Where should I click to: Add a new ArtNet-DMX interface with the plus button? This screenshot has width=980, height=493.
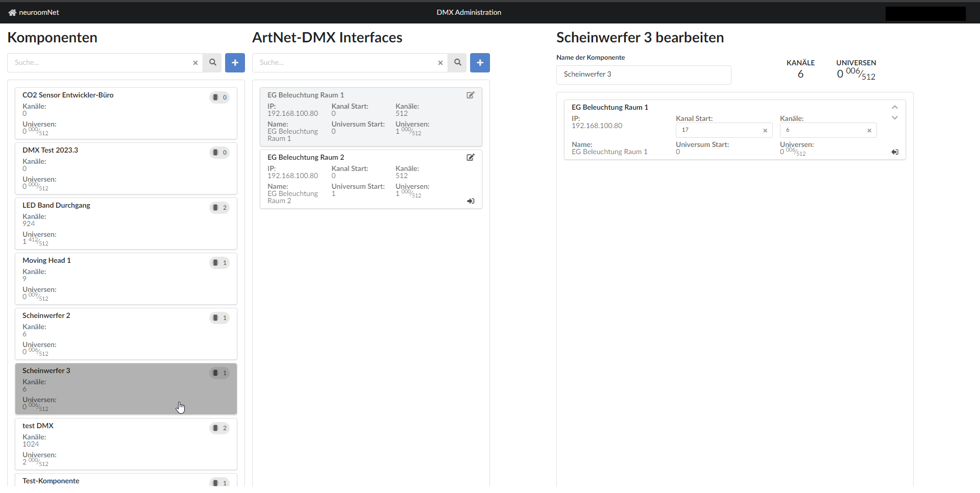[x=480, y=62]
